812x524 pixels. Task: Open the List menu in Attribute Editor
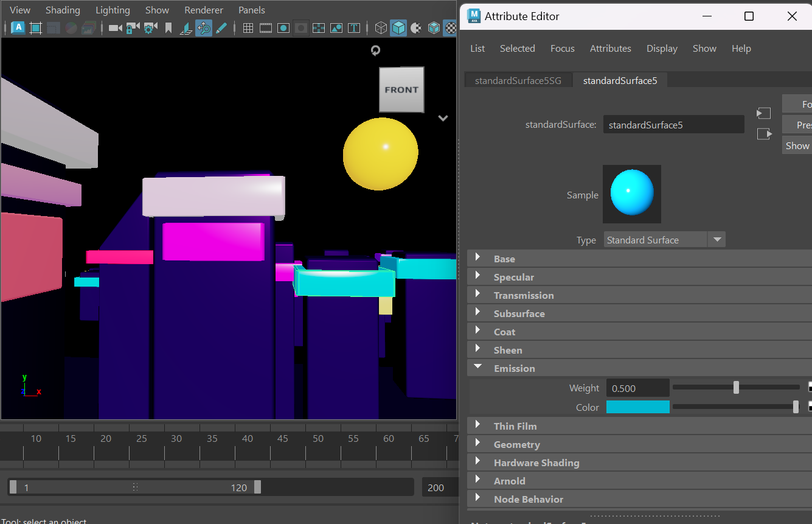coord(477,49)
